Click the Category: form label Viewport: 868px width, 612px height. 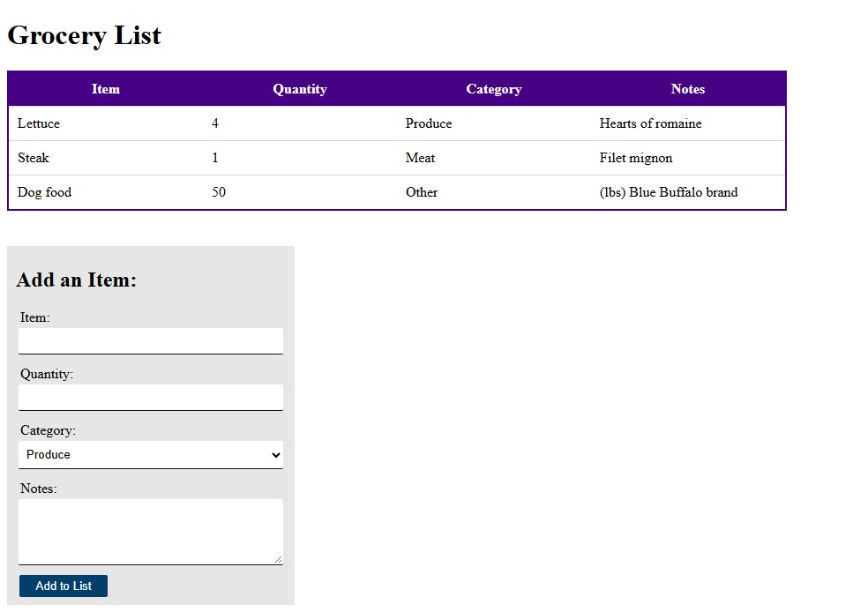(48, 430)
